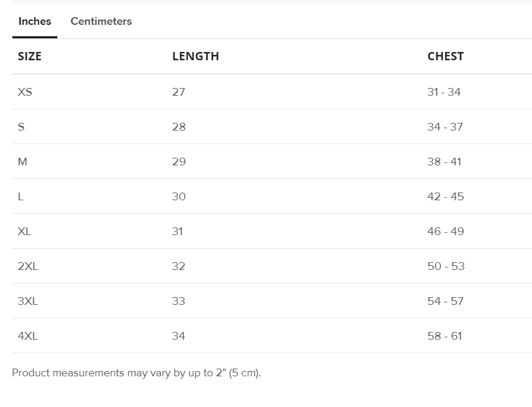Image resolution: width=532 pixels, height=407 pixels.
Task: Click the length value 29
Action: [179, 162]
